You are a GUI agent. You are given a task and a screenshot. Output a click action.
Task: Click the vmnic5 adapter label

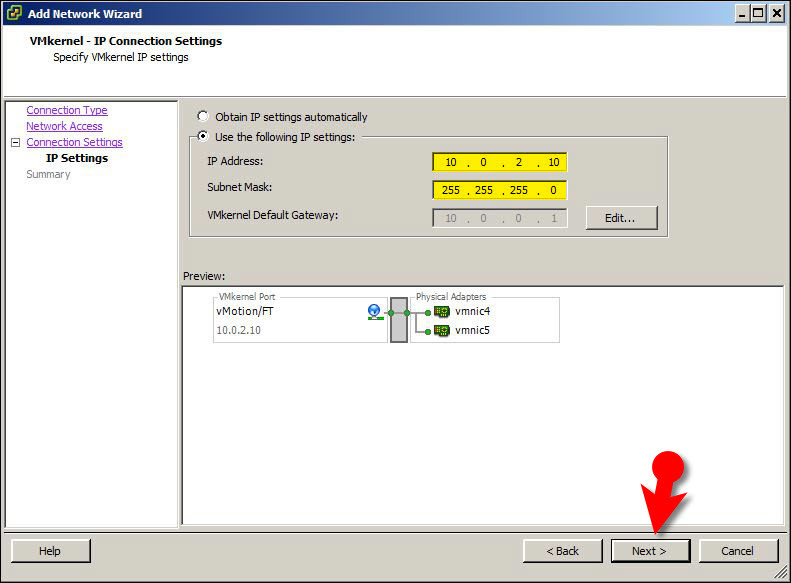tap(472, 330)
